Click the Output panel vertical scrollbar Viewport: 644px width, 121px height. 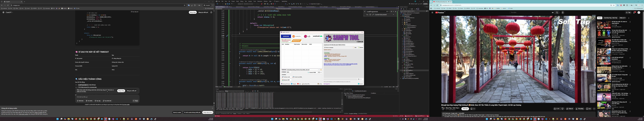click(x=342, y=102)
